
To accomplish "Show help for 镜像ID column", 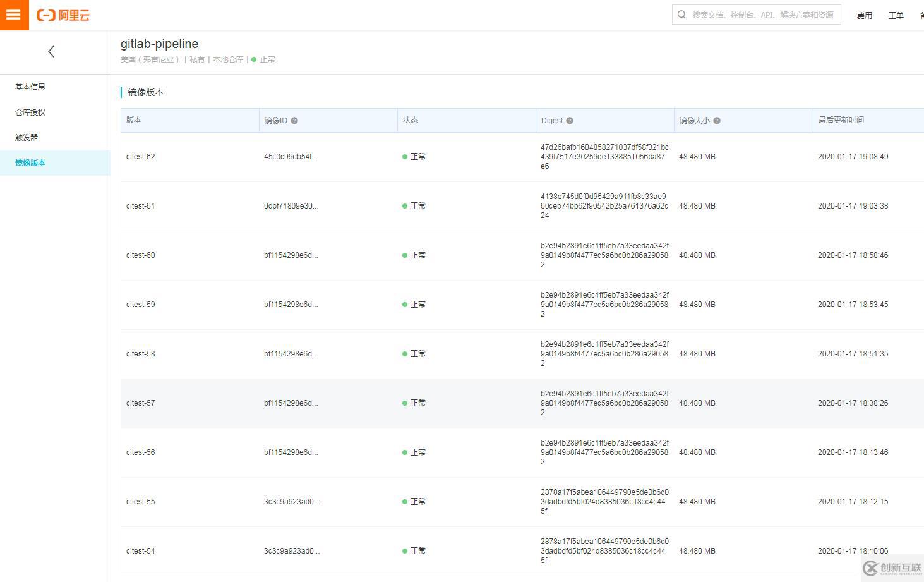I will [294, 121].
